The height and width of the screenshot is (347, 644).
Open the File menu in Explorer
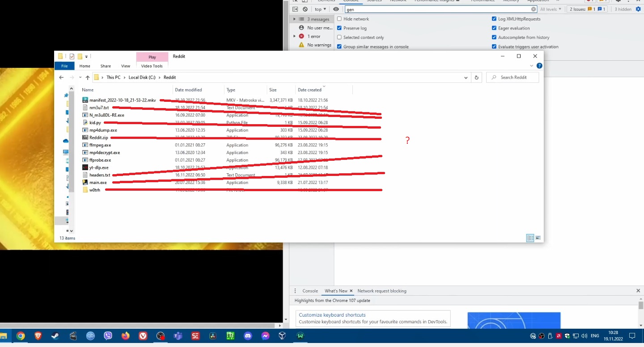[x=64, y=66]
